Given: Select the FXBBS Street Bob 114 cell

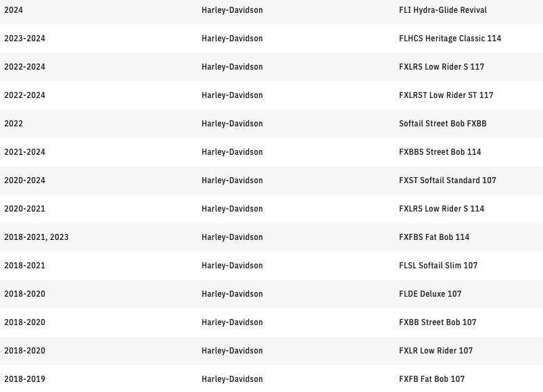Looking at the screenshot, I should click(x=440, y=152).
